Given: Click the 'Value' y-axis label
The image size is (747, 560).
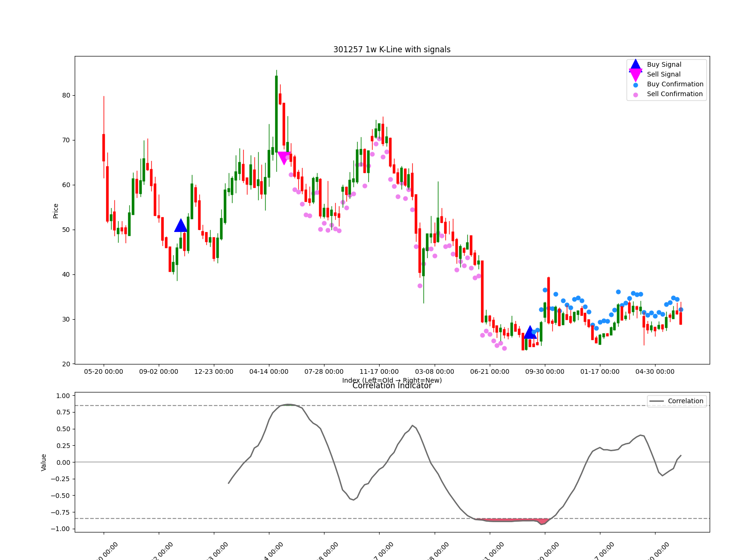Looking at the screenshot, I should tap(44, 462).
